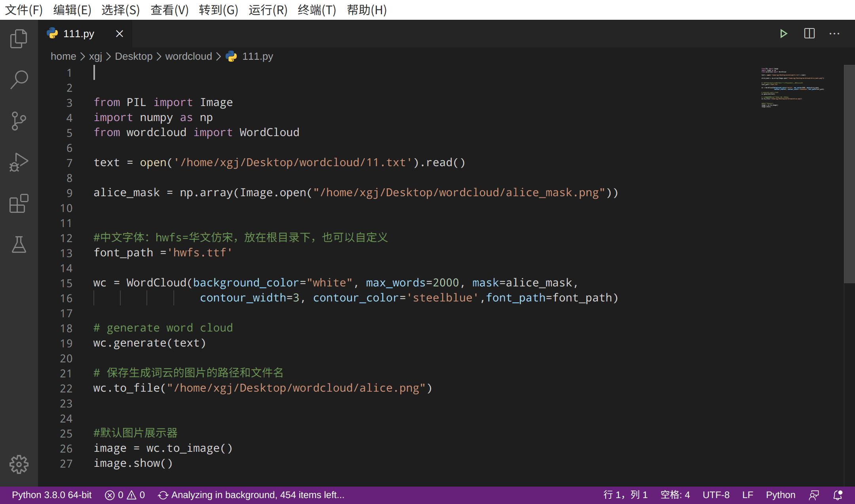Image resolution: width=855 pixels, height=504 pixels.
Task: Open the UTF-8 encoding picker
Action: pos(716,495)
